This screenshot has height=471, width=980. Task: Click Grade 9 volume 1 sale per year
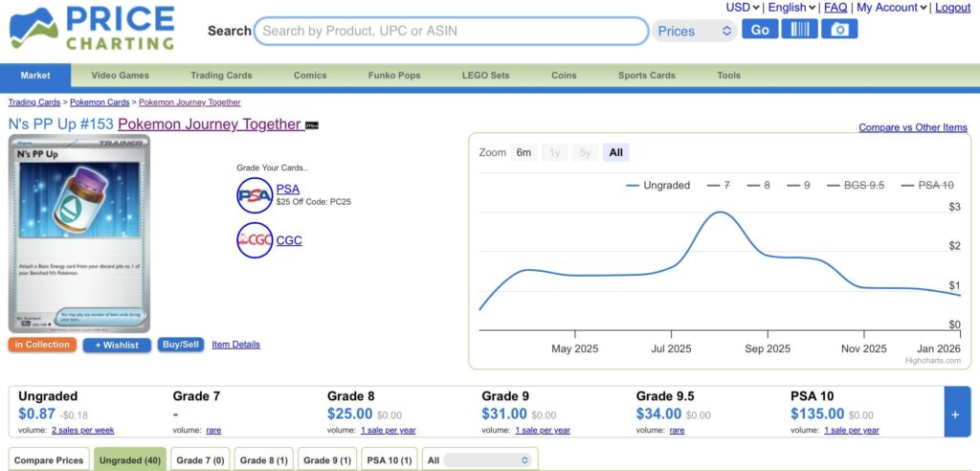click(x=543, y=431)
